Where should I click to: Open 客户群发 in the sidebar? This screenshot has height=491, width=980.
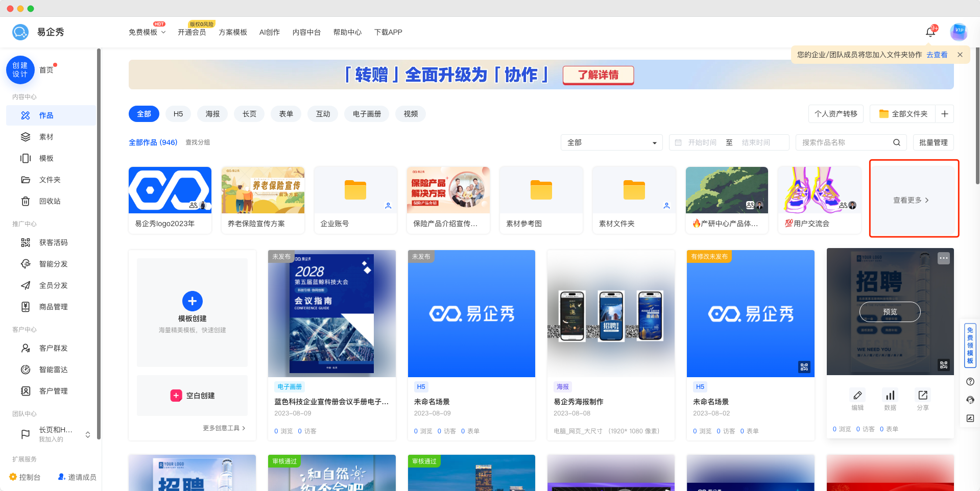51,348
